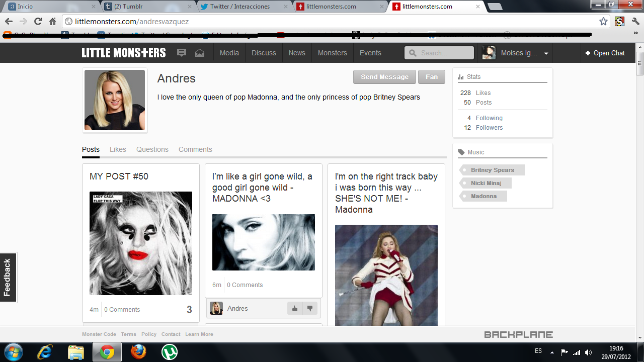Open the chat bubble notifications icon
The image size is (644, 362).
click(182, 53)
